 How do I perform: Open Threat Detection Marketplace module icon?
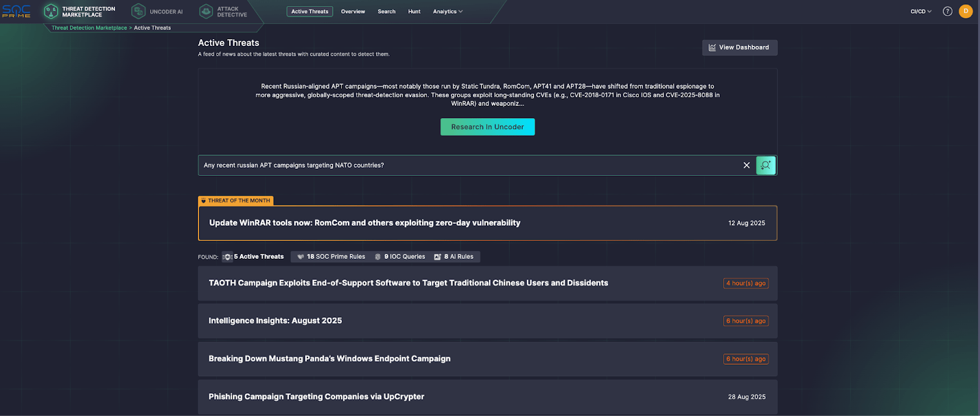click(x=51, y=11)
